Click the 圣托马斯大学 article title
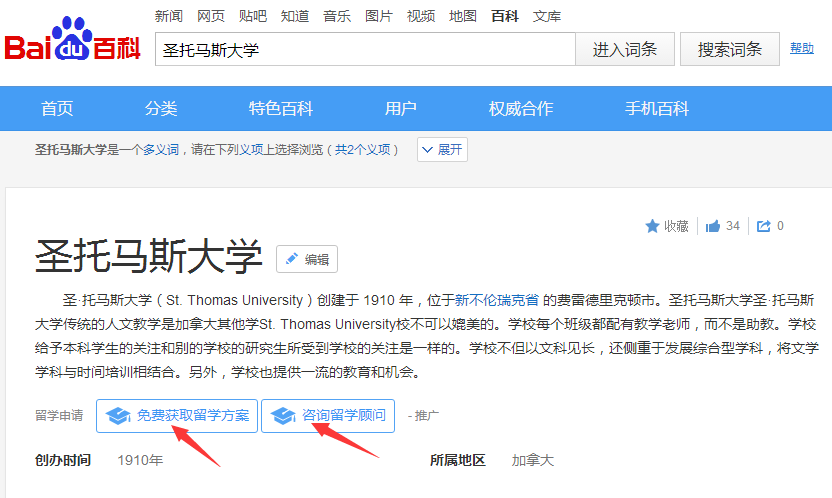Image resolution: width=832 pixels, height=498 pixels. (149, 256)
